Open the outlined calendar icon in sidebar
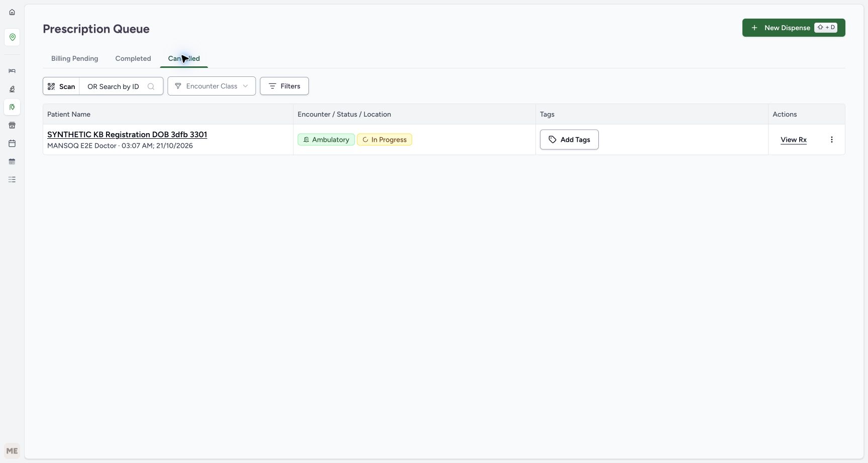 [x=12, y=143]
